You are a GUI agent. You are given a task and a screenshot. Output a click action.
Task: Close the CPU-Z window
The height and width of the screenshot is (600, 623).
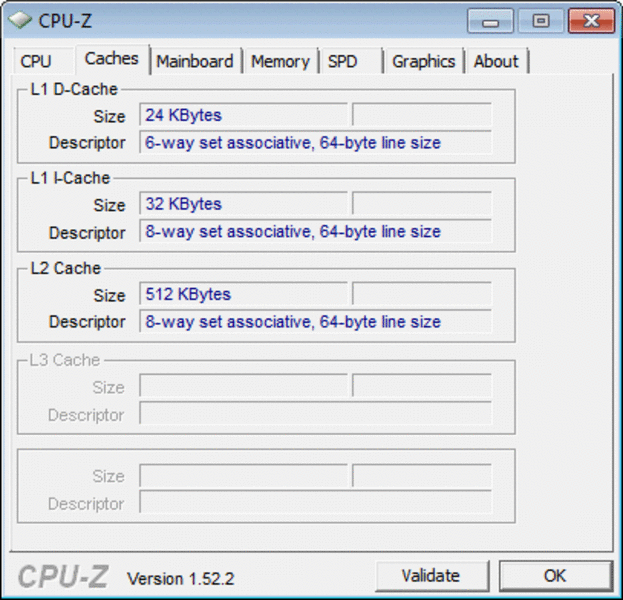tap(591, 21)
